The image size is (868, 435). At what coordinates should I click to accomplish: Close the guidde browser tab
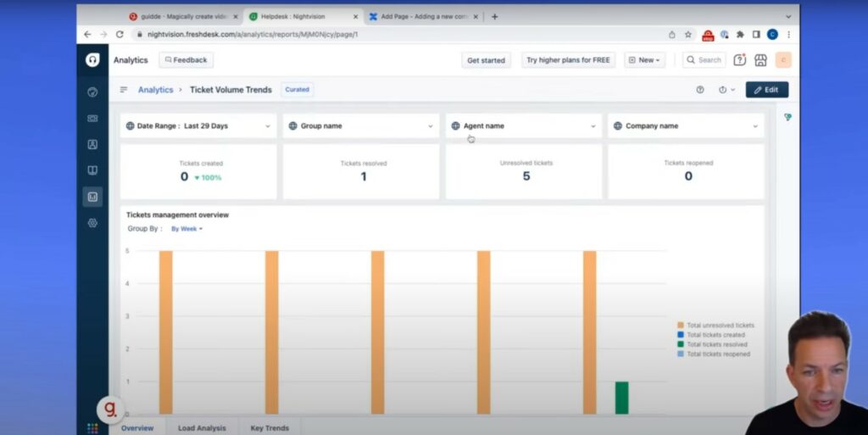236,17
